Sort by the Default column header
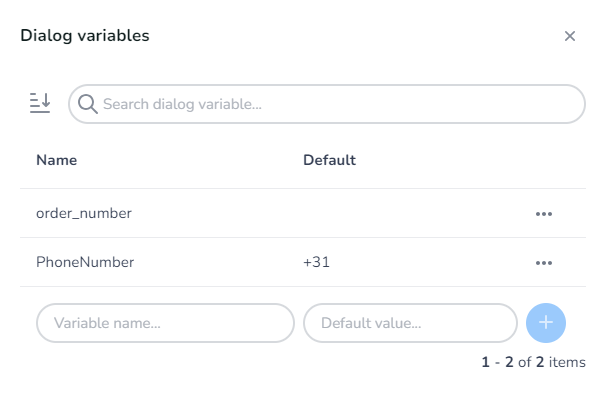 (329, 160)
